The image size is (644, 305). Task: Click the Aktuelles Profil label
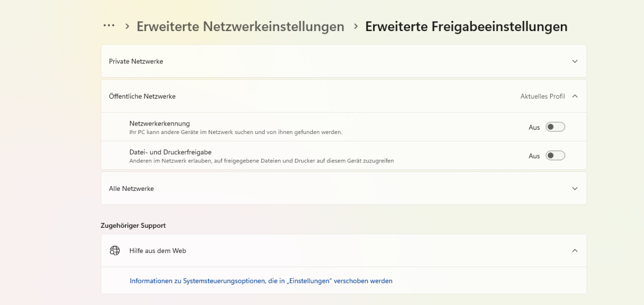(543, 96)
